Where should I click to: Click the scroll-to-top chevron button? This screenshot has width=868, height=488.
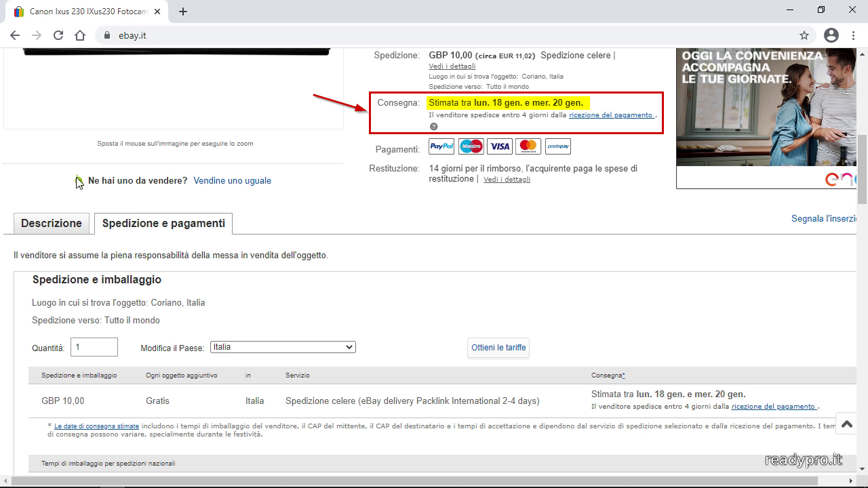coord(847,424)
